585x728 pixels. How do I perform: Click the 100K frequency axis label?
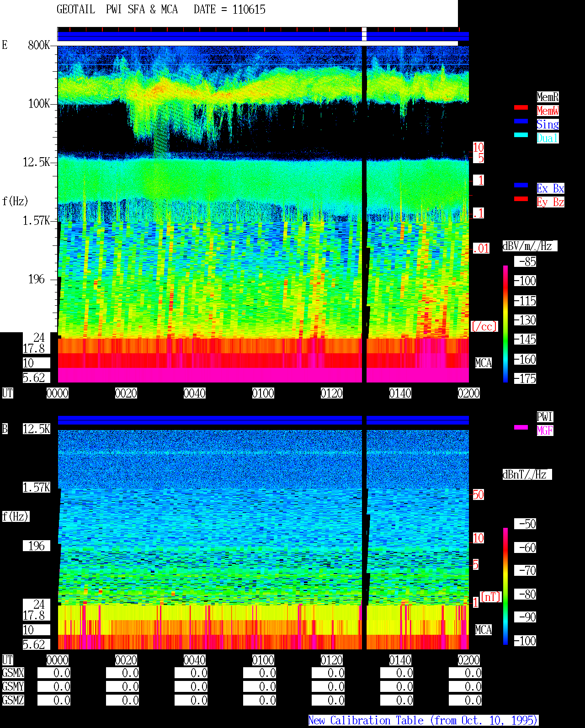(x=39, y=103)
